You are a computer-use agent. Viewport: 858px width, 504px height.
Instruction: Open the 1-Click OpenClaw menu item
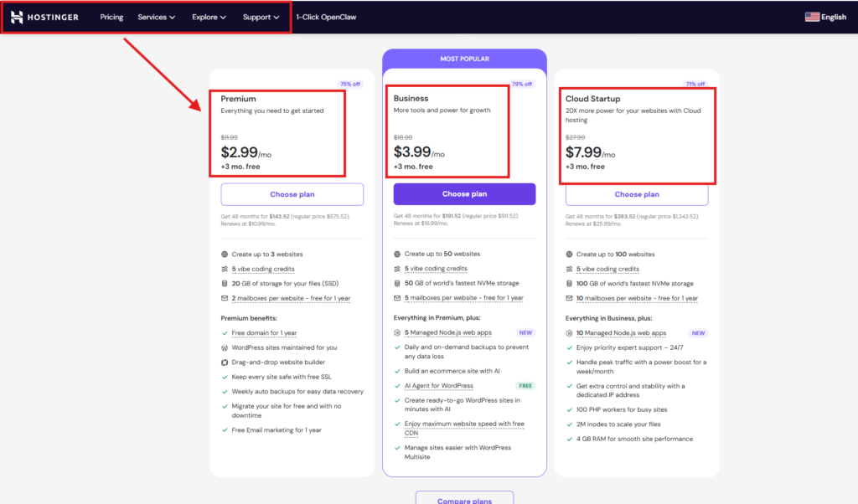[326, 17]
